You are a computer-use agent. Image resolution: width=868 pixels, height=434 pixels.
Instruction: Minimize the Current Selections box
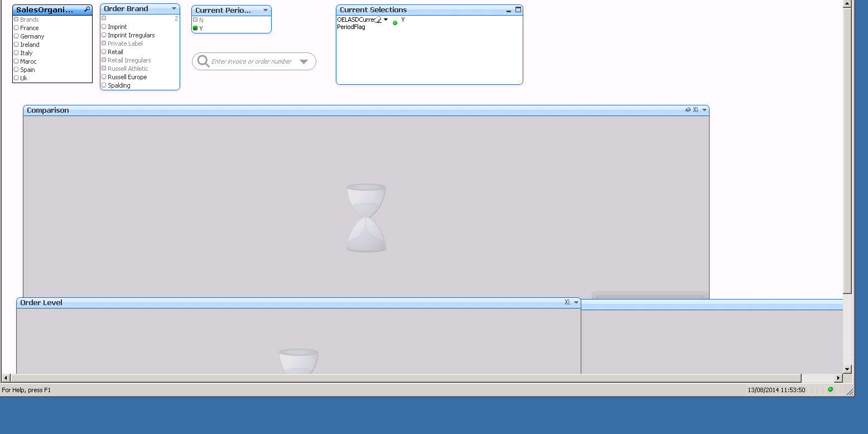509,10
